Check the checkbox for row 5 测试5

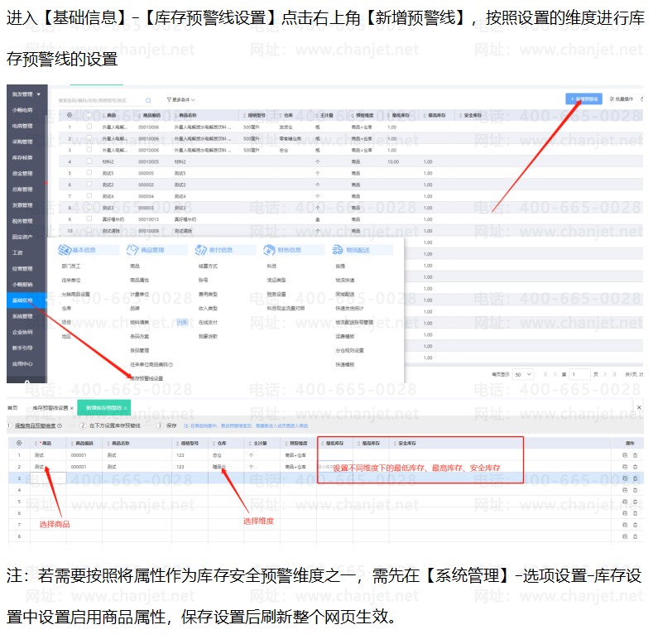pyautogui.click(x=89, y=172)
